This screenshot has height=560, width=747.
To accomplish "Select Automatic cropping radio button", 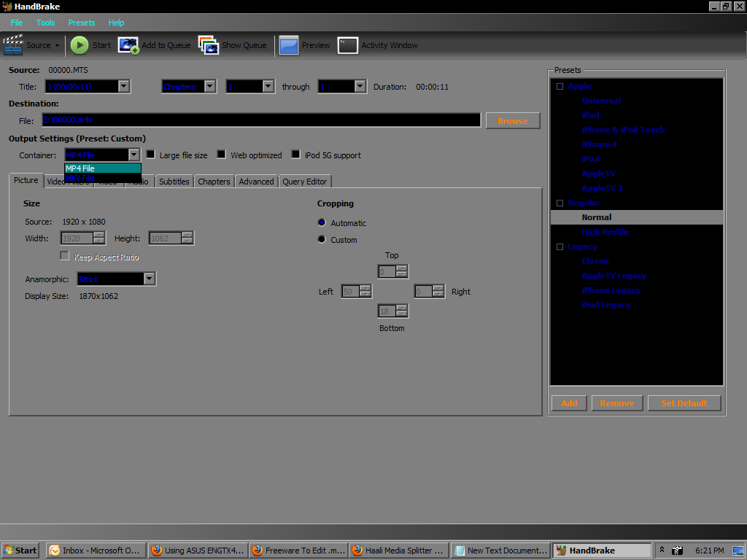I will point(322,222).
